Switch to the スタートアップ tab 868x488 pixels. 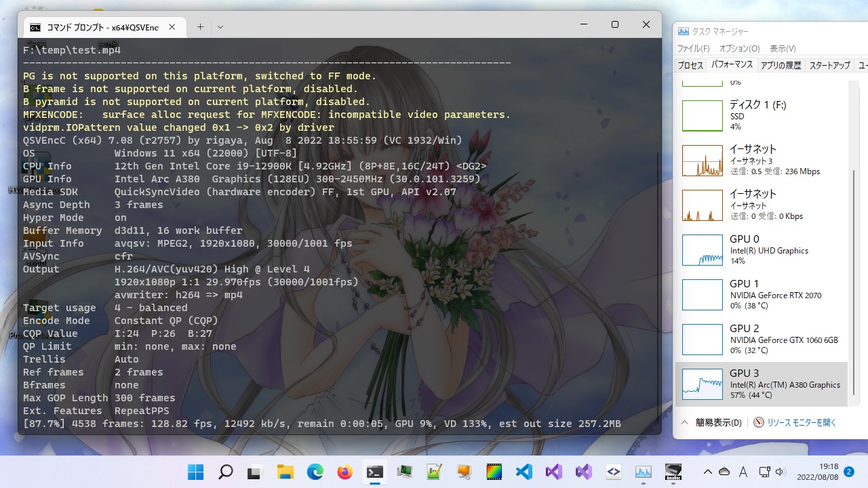point(829,65)
